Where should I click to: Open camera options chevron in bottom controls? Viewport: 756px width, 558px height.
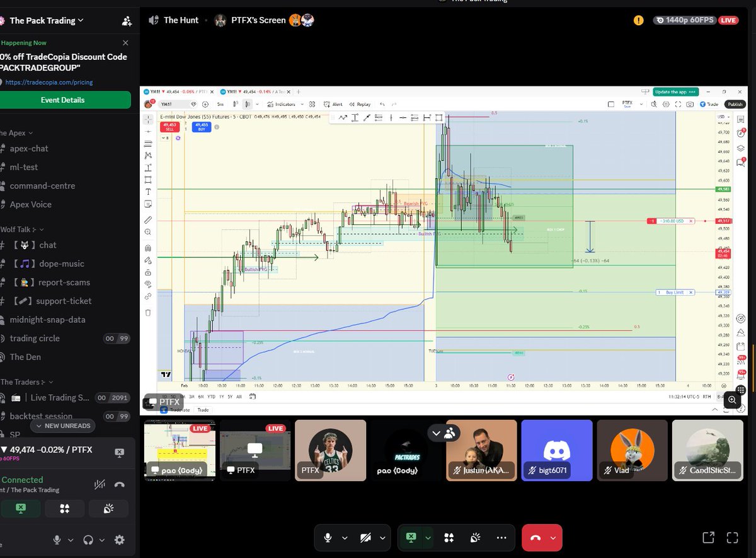(383, 538)
